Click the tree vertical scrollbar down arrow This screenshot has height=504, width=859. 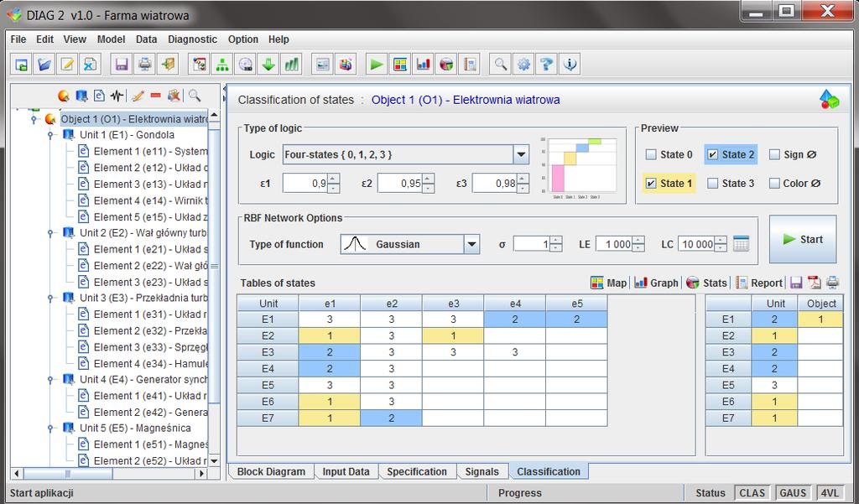pyautogui.click(x=214, y=460)
